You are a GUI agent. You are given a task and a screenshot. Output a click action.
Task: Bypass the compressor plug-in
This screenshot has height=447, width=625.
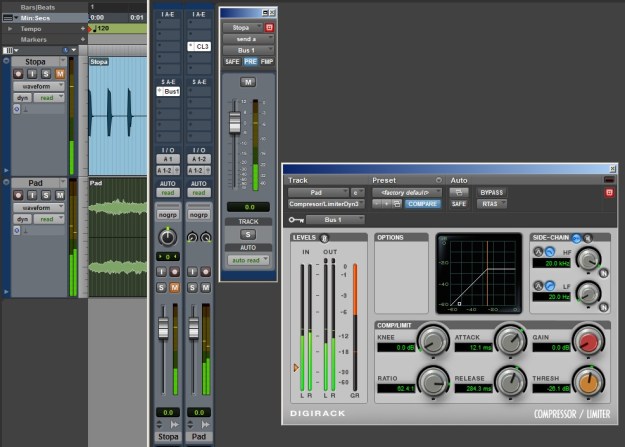pyautogui.click(x=492, y=191)
